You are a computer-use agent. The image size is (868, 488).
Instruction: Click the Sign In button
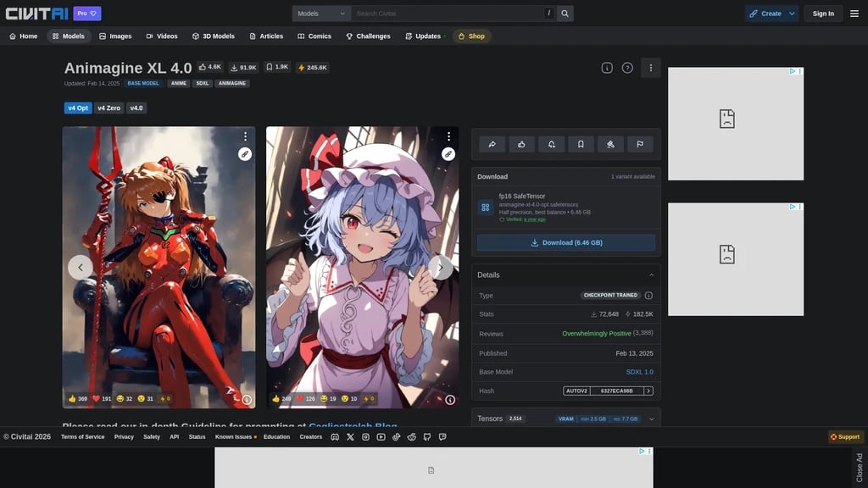[823, 14]
